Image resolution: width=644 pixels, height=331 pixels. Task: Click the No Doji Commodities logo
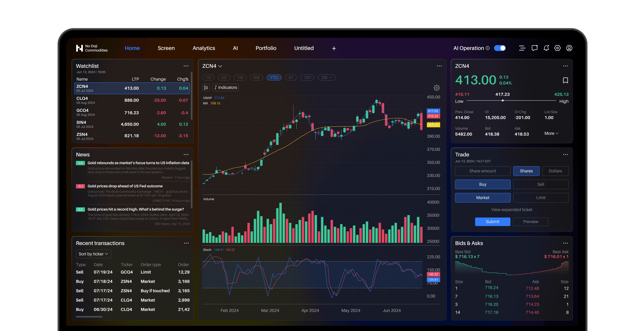[92, 48]
